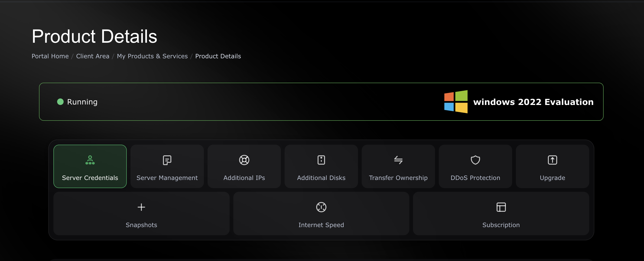Click the Additional Disks drive icon
Screen dimensions: 644x261
click(321, 160)
